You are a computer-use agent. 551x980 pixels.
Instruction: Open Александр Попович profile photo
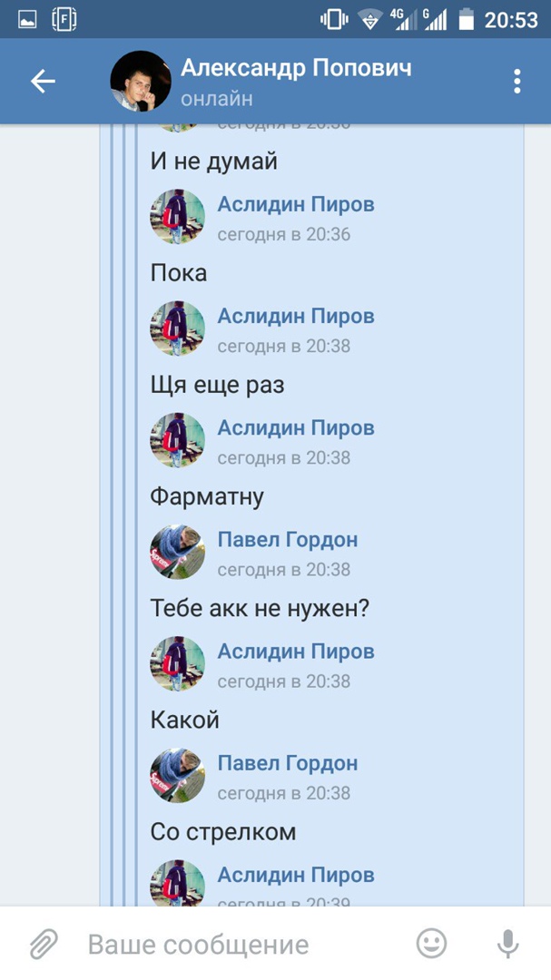point(141,82)
